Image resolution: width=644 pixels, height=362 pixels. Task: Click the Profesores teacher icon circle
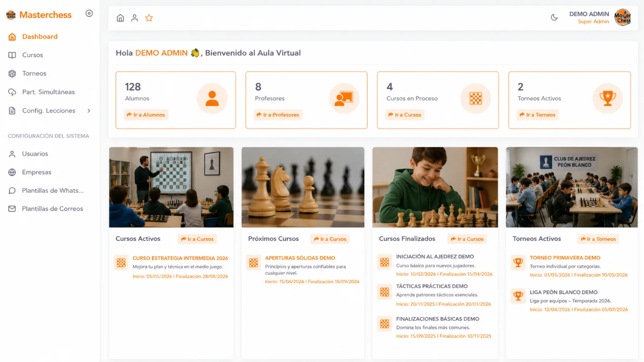coord(344,99)
